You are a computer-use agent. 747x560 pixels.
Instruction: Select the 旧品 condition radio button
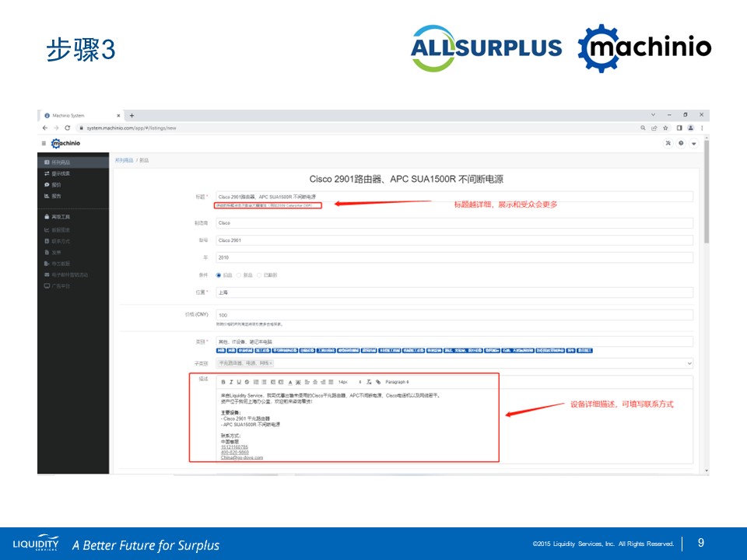[x=219, y=275]
